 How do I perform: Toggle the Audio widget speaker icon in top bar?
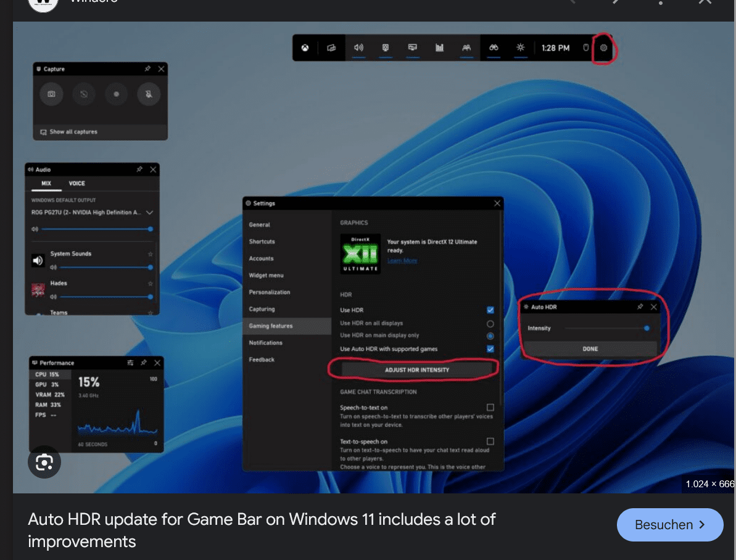tap(358, 48)
